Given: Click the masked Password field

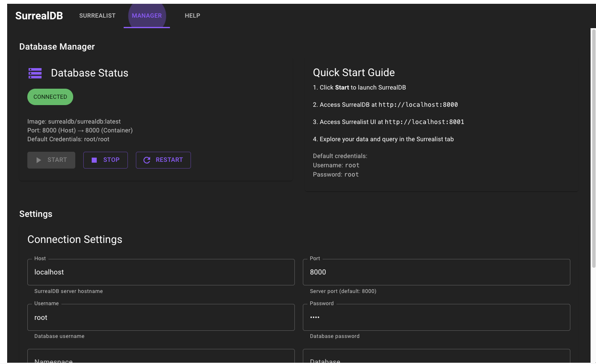Looking at the screenshot, I should coord(437,317).
